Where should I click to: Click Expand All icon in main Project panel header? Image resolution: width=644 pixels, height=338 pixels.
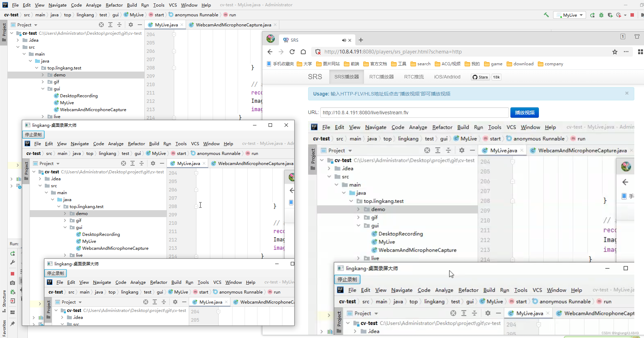[x=110, y=25]
